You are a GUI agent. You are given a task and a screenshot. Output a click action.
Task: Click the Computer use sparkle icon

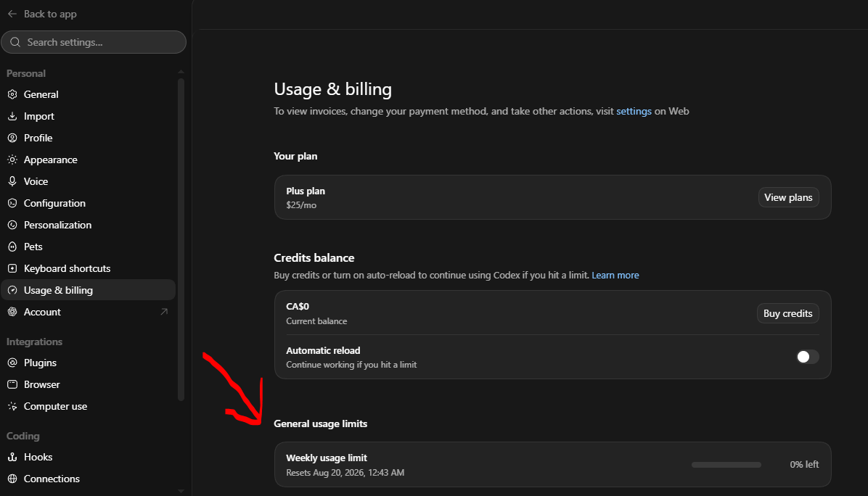(12, 406)
